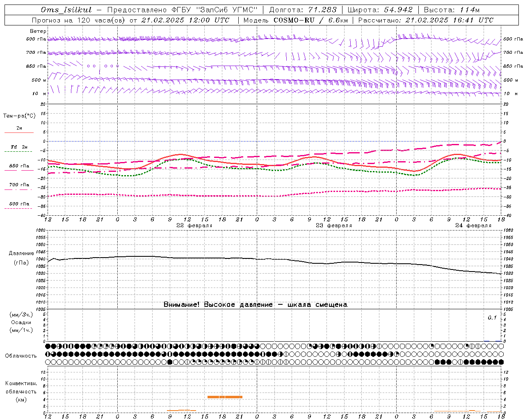525x420 pixels.
Task: Select the Осадки precipitation label
Action: point(21,322)
